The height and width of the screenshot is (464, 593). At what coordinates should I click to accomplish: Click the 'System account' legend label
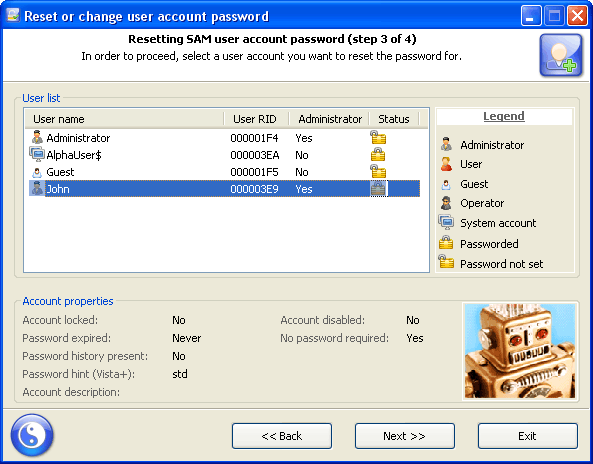(498, 223)
